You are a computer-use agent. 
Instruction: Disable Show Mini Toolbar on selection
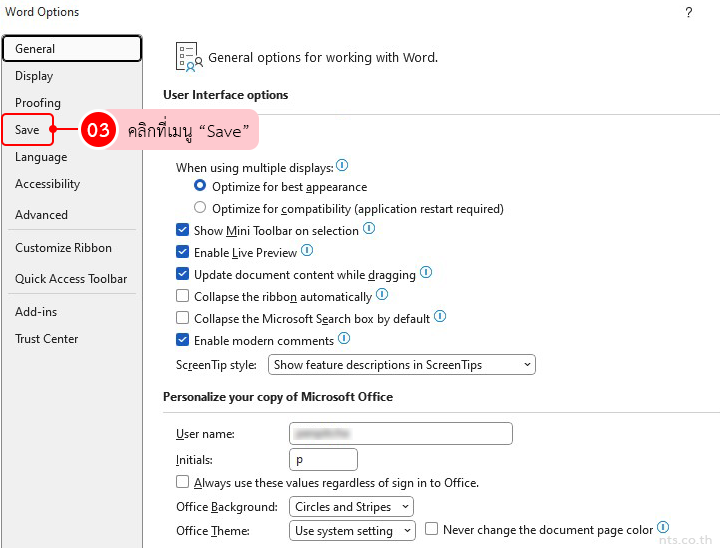pyautogui.click(x=183, y=231)
